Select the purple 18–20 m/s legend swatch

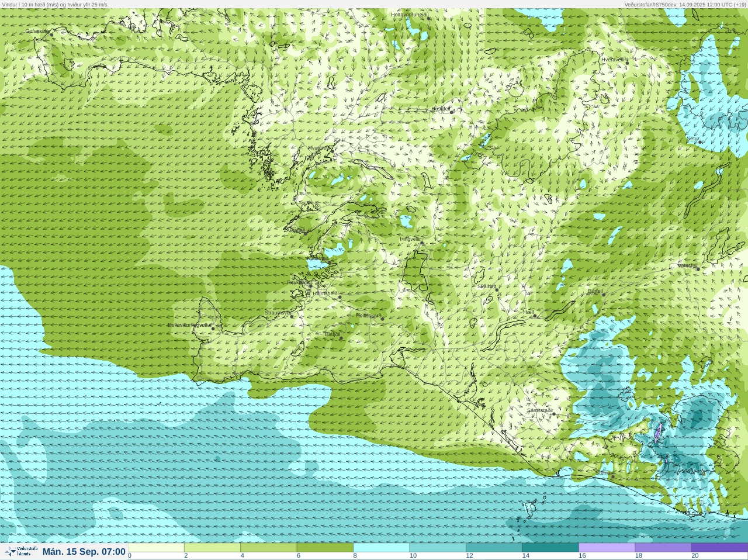(x=663, y=548)
